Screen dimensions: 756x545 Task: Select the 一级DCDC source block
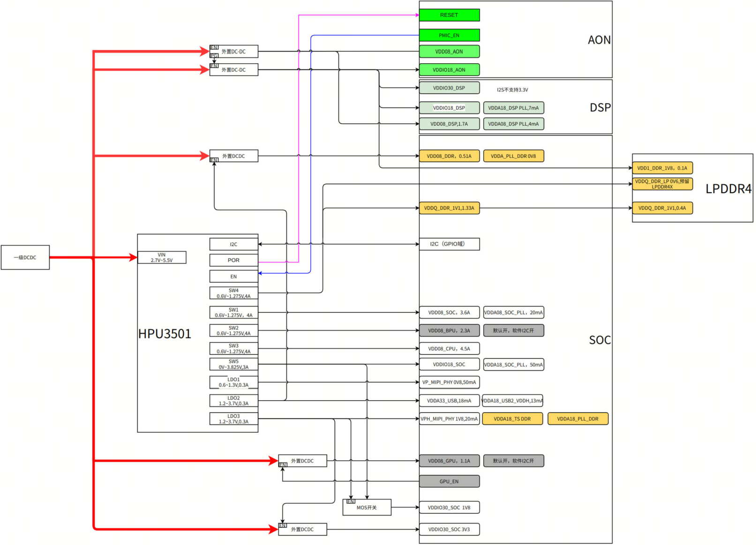click(25, 257)
